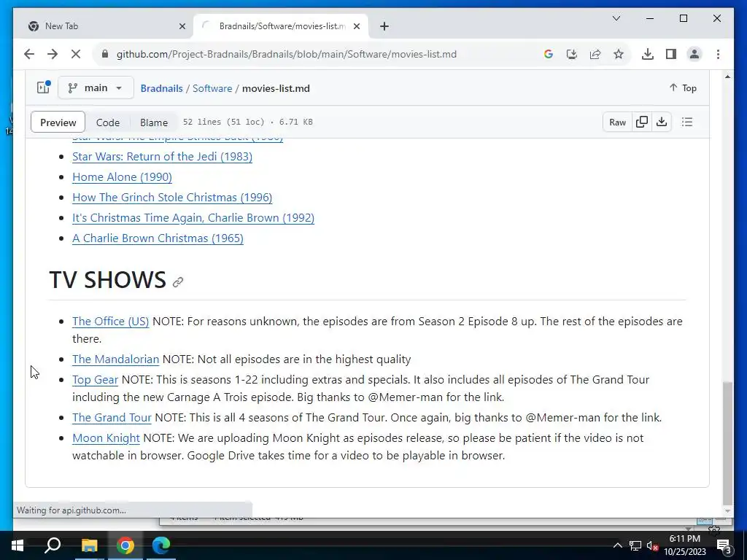Viewport: 747px width, 560px height.
Task: Open the Software folder breadcrumb link
Action: point(212,88)
